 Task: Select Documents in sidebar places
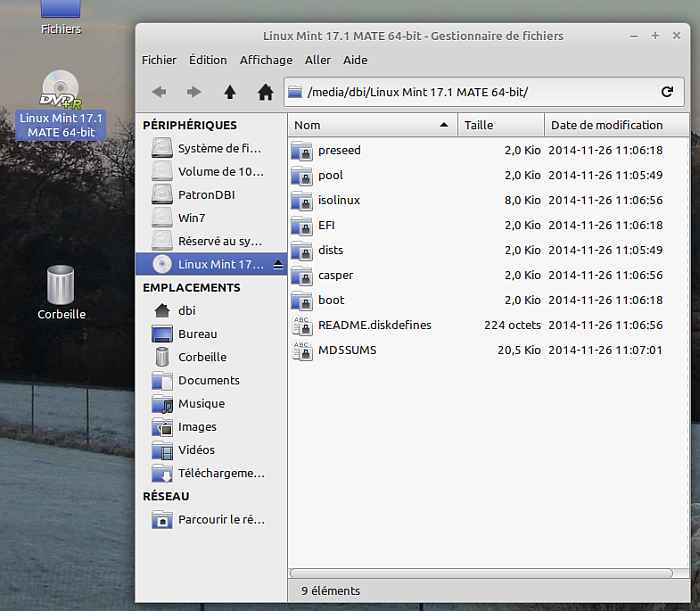click(208, 380)
